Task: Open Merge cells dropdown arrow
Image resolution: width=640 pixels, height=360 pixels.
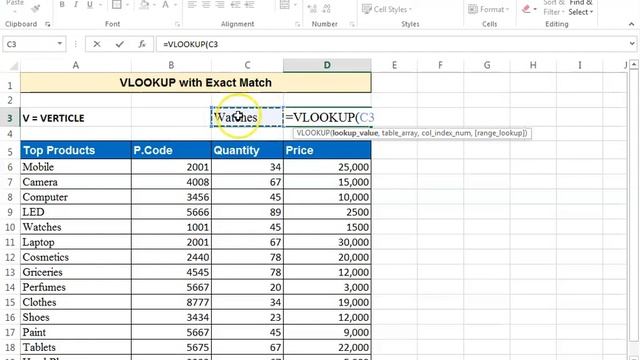Action: coord(296,5)
